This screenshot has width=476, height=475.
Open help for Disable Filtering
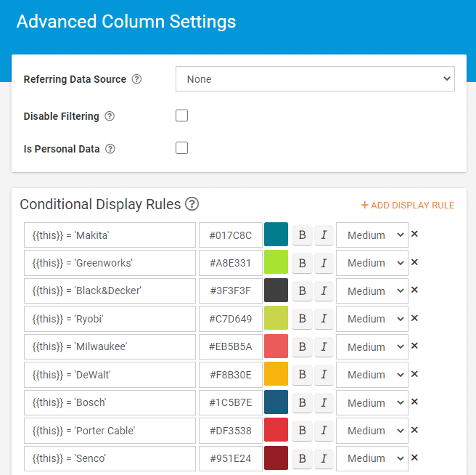[x=110, y=116]
